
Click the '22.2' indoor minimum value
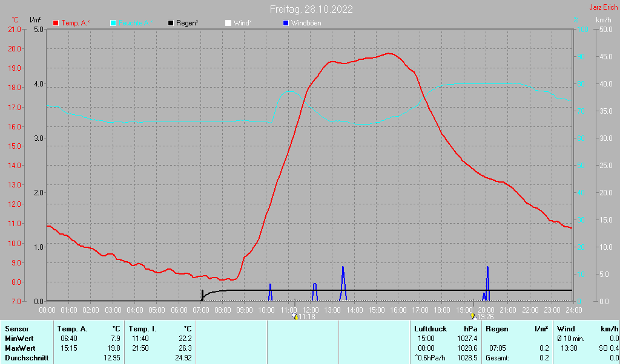tap(185, 339)
